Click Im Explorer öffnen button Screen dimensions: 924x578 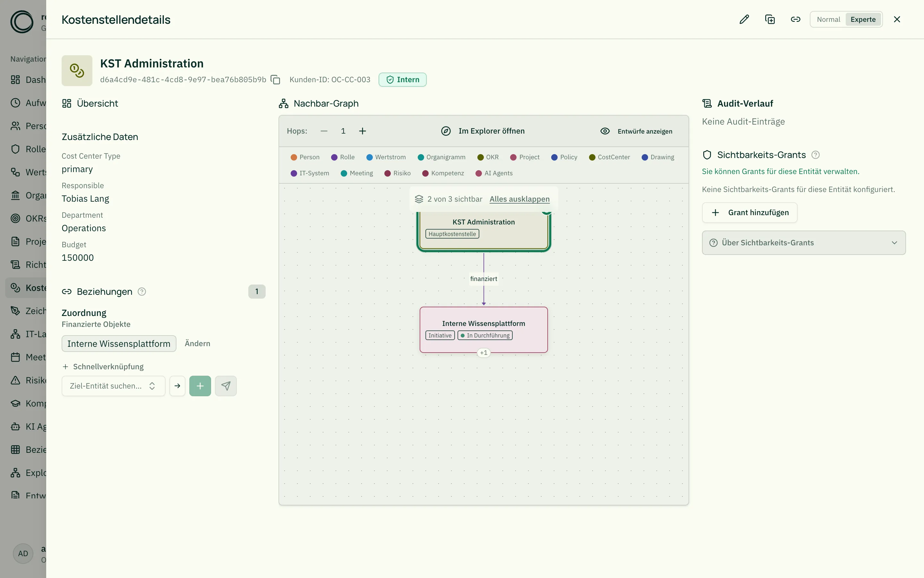(483, 131)
